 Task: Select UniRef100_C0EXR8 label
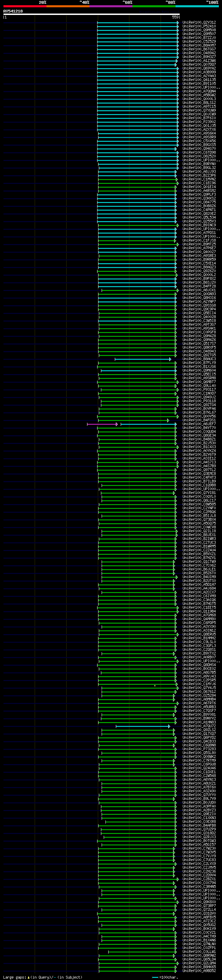[199, 821]
